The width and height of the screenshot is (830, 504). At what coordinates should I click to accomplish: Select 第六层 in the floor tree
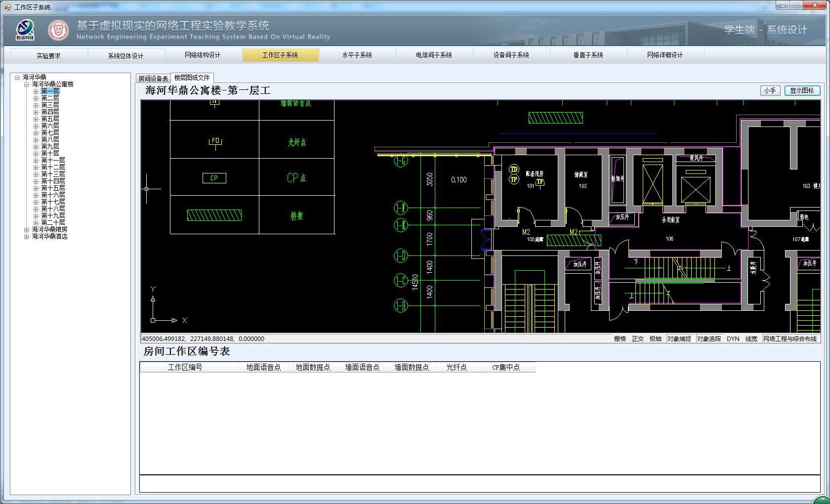tap(50, 126)
